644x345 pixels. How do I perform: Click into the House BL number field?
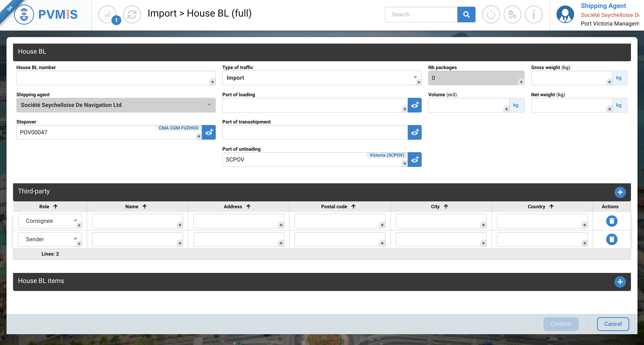(113, 78)
